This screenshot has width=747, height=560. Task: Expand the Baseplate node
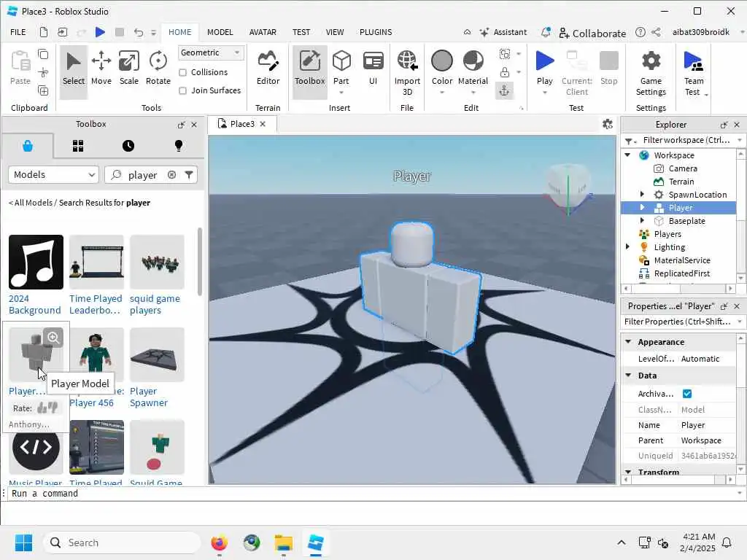[x=642, y=220]
